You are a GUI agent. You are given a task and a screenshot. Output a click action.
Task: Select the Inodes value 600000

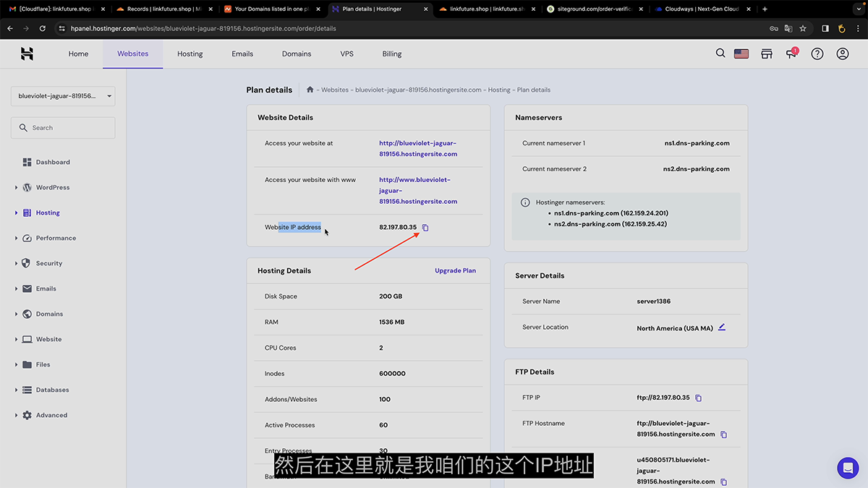click(392, 374)
